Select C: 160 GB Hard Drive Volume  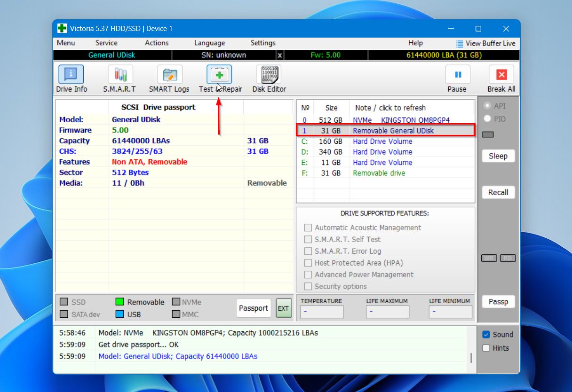pyautogui.click(x=386, y=141)
